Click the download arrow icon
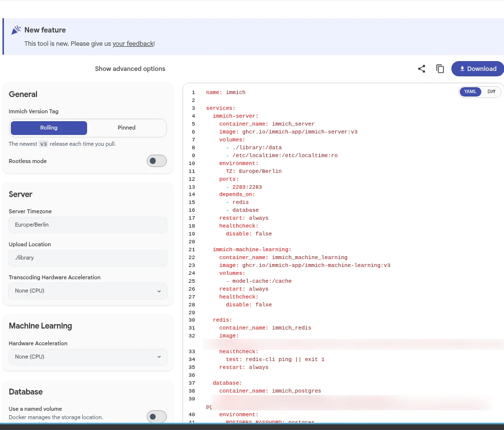The image size is (504, 430). [x=462, y=69]
